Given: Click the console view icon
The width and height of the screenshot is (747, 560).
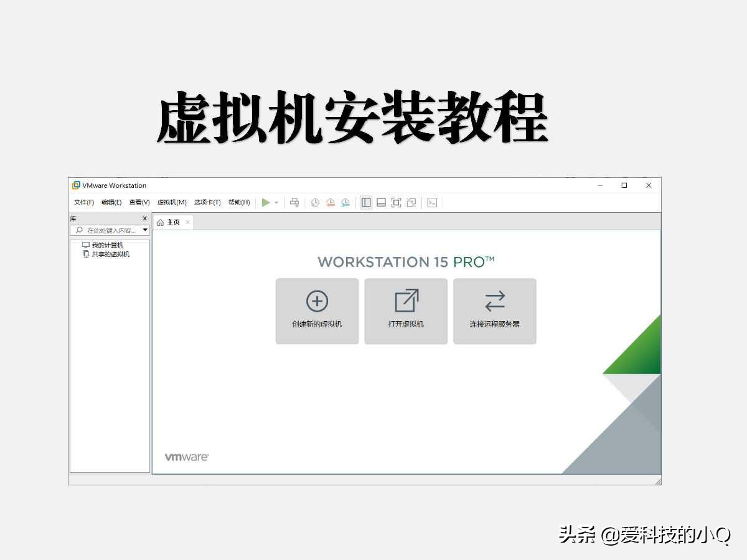Looking at the screenshot, I should click(432, 202).
